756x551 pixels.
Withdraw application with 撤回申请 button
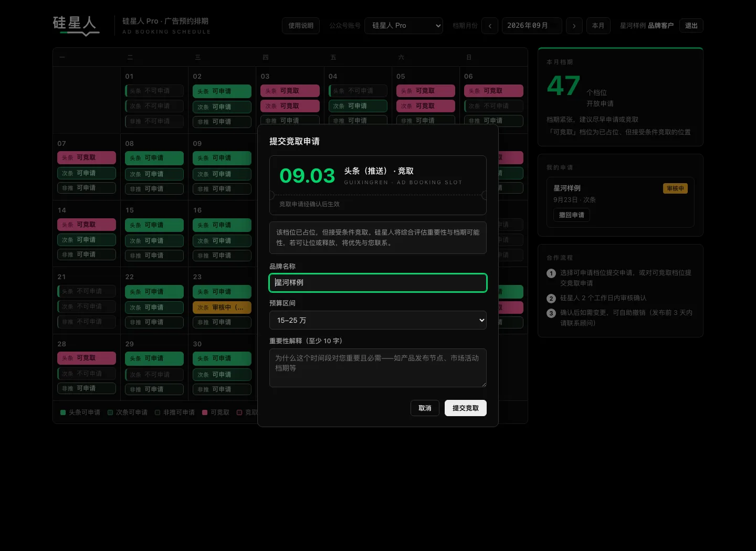pos(571,215)
